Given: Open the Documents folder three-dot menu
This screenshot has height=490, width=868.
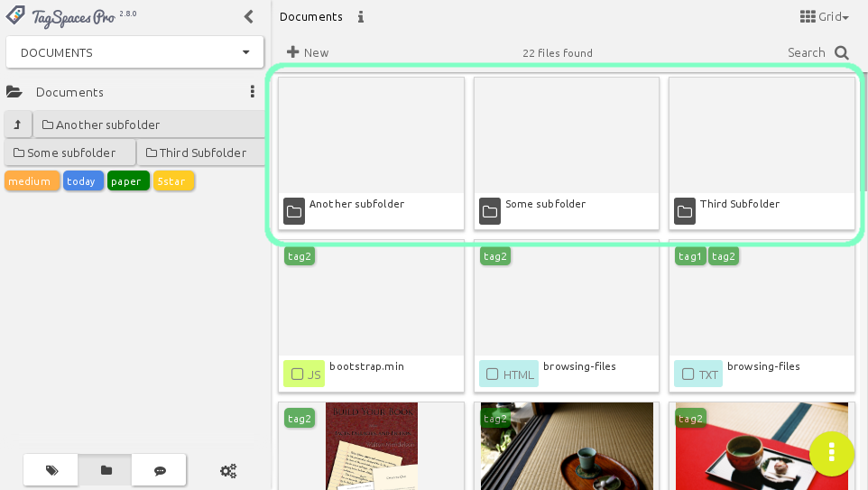Looking at the screenshot, I should point(252,92).
